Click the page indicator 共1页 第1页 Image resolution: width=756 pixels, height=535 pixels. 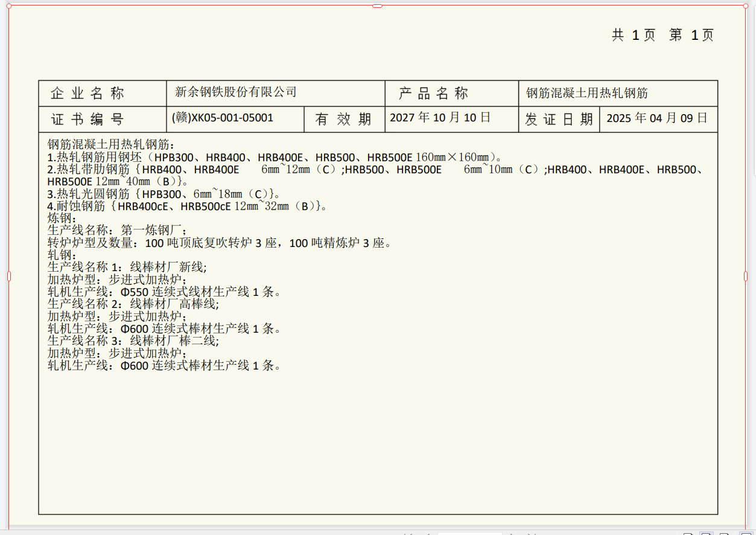coord(662,36)
